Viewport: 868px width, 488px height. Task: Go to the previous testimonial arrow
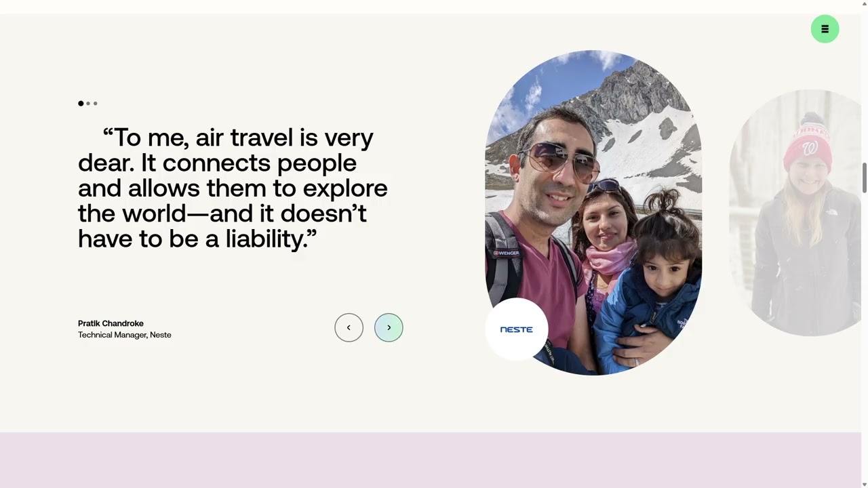[x=349, y=327]
